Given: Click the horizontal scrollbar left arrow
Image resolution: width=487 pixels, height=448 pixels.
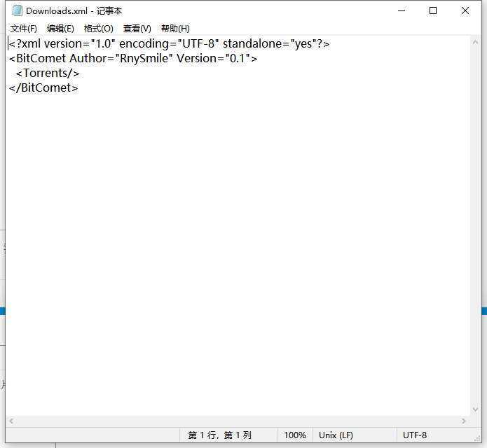Looking at the screenshot, I should pos(11,421).
